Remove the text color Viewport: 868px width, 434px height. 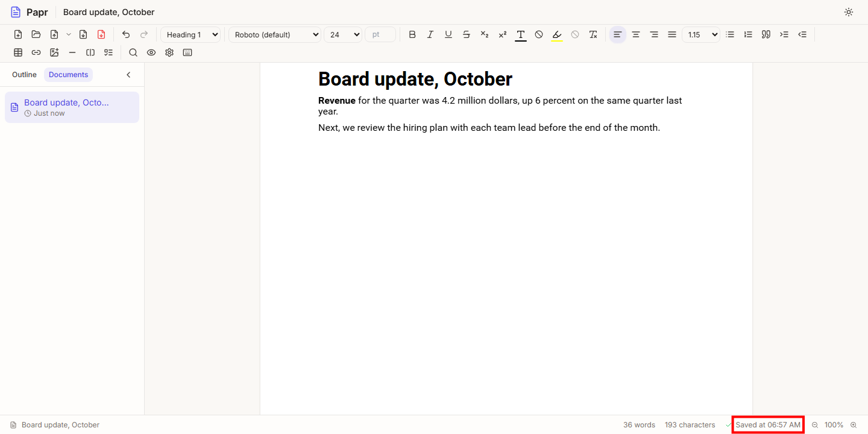539,34
